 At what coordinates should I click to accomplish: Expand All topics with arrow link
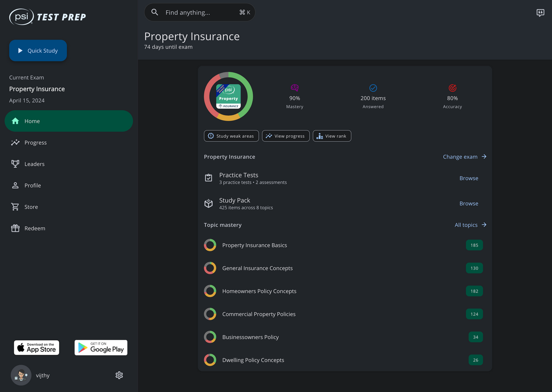470,225
